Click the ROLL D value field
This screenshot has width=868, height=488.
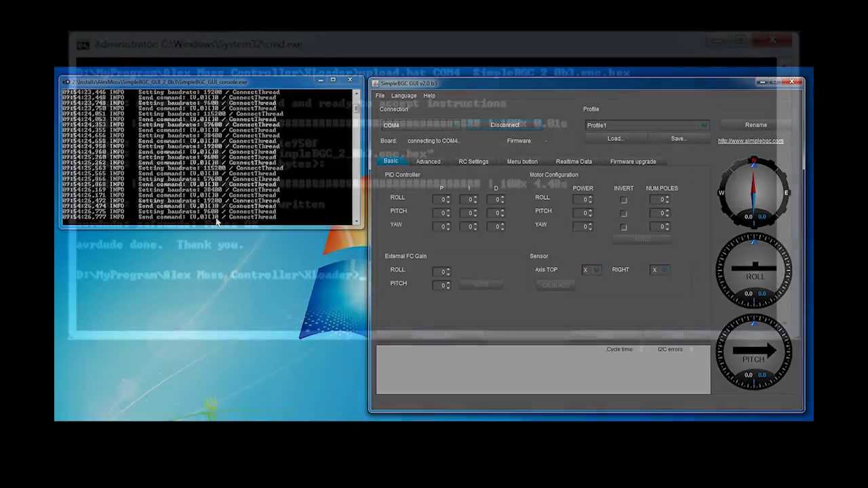495,200
